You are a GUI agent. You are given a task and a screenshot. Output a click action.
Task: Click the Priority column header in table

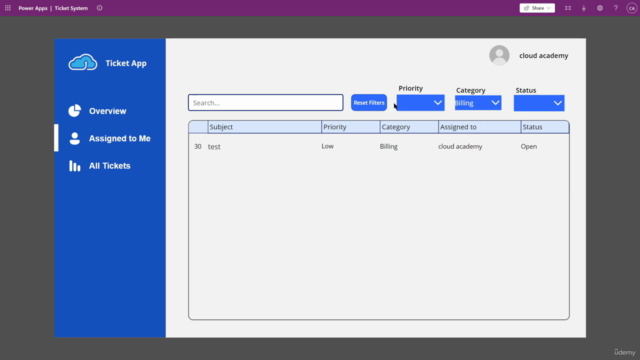(351, 127)
